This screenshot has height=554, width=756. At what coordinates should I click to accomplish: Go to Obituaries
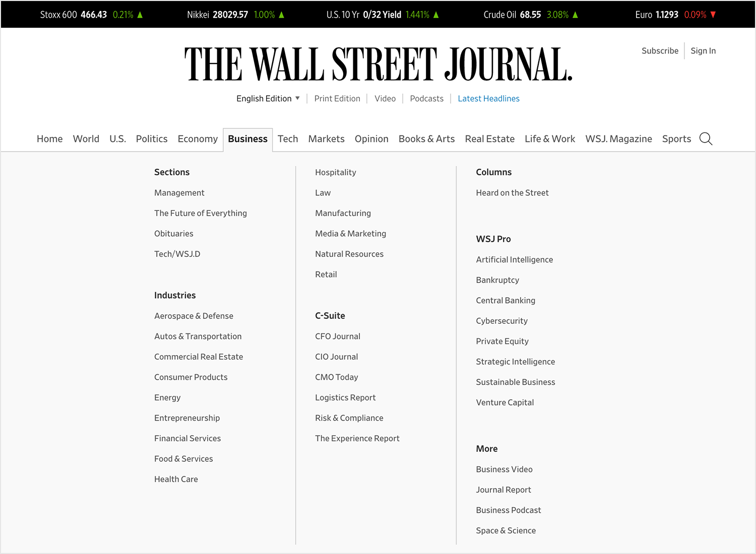tap(174, 234)
